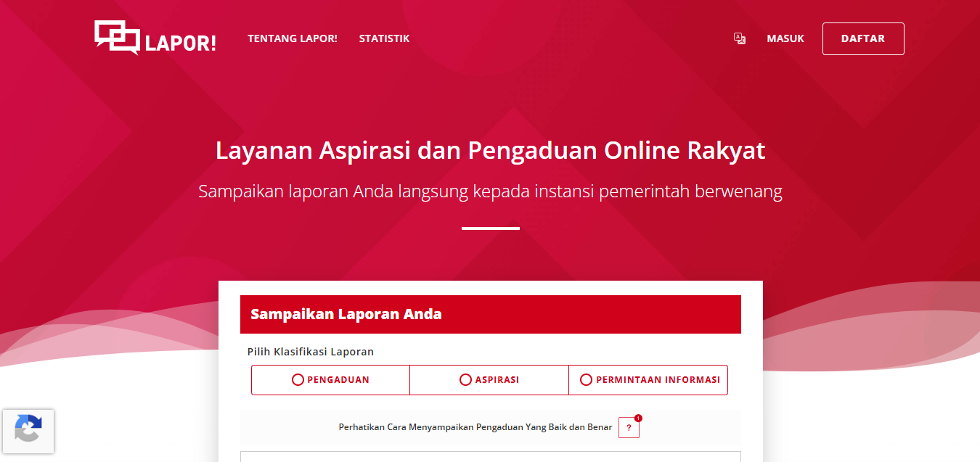
Task: Pick the PERMINTAAN INFORMASI radio option
Action: [x=584, y=379]
